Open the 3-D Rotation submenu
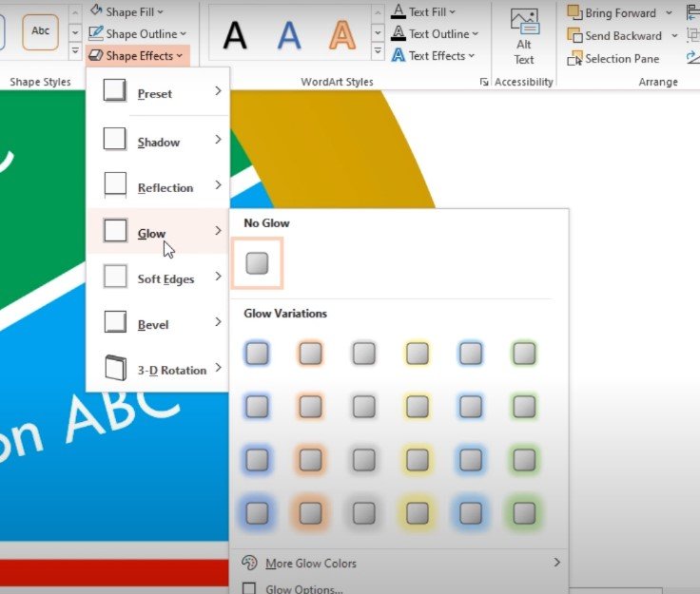The height and width of the screenshot is (594, 700). click(159, 369)
